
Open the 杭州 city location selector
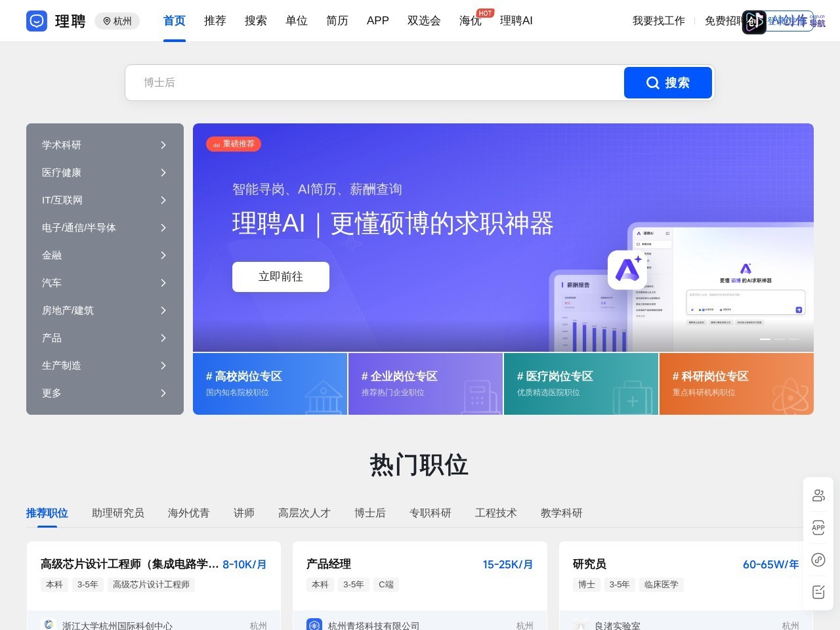[117, 21]
